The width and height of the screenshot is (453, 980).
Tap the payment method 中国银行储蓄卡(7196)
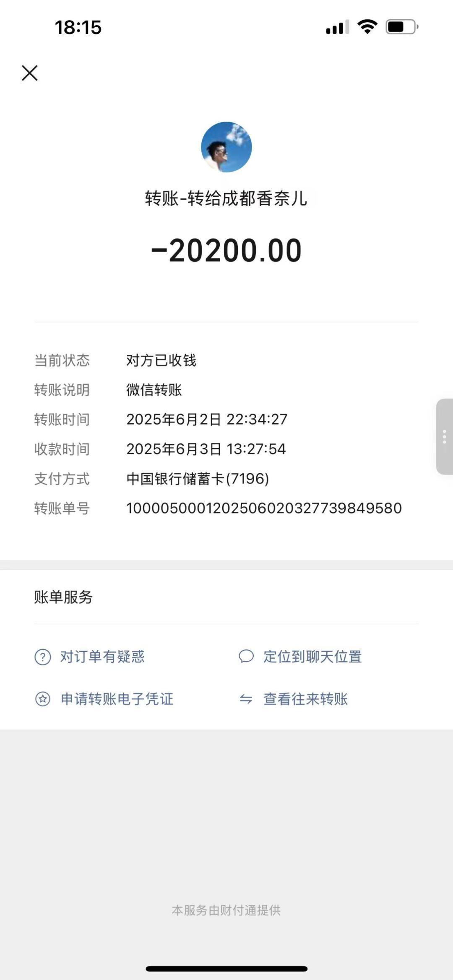point(198,479)
